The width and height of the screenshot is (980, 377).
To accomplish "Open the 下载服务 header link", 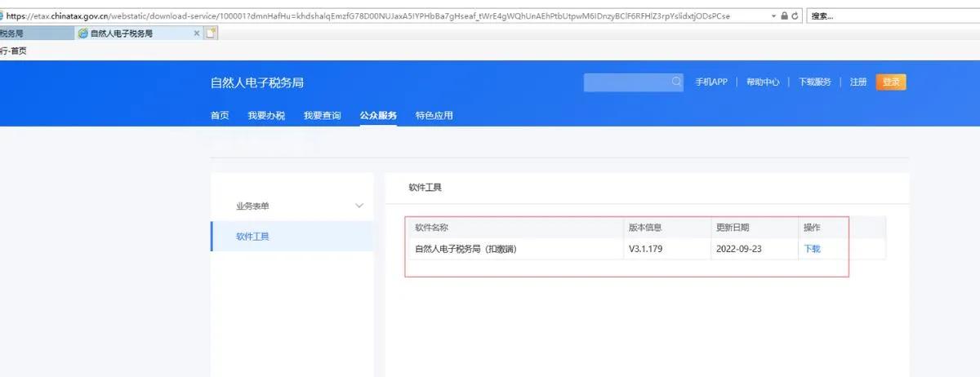I will [x=814, y=82].
